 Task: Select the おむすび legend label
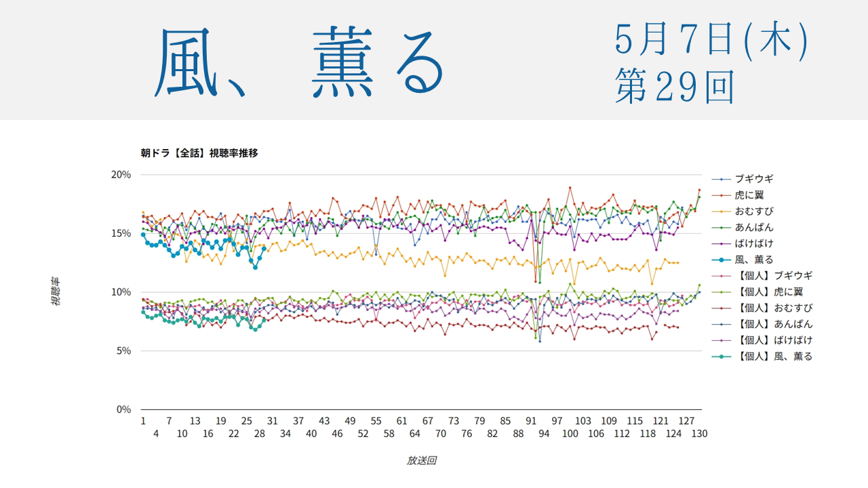(754, 211)
